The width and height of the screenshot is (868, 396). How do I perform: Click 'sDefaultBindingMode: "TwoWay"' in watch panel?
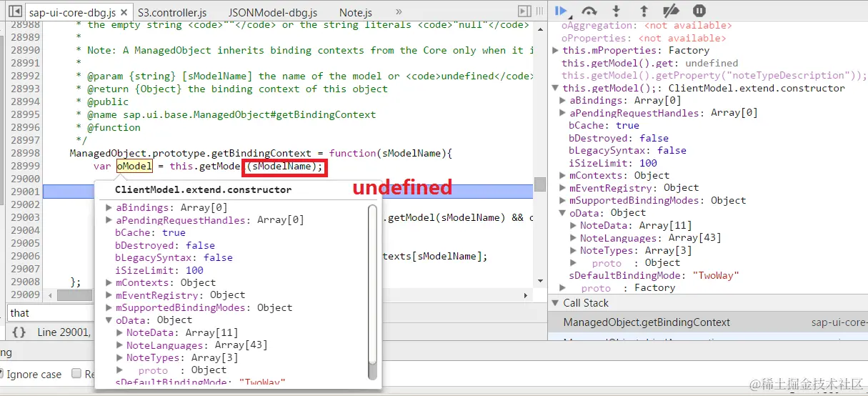(x=654, y=275)
